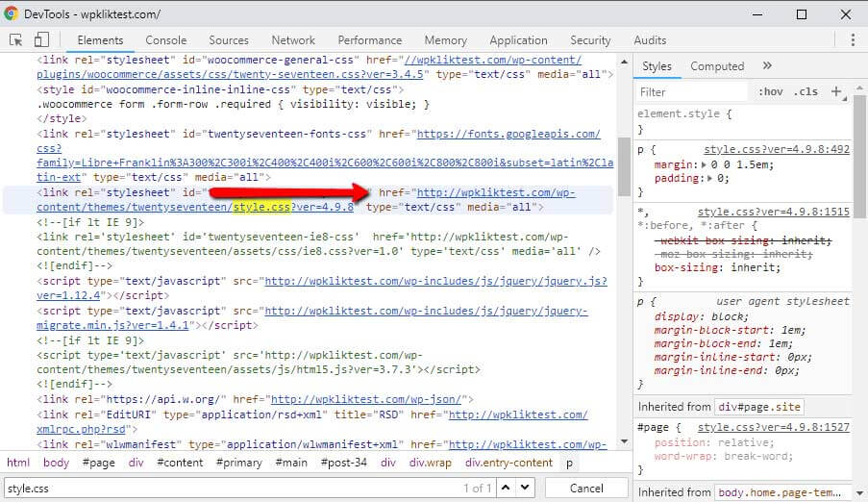Select the Styles pane tab

point(657,66)
